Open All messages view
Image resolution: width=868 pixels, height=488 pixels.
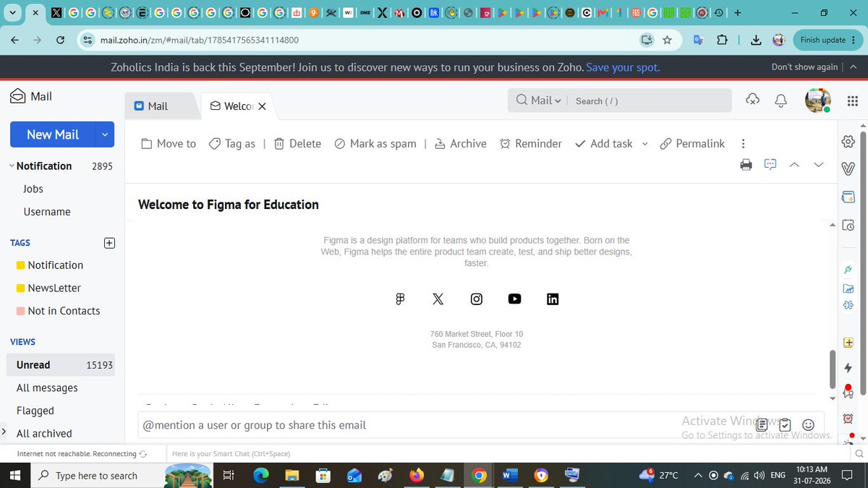(47, 388)
